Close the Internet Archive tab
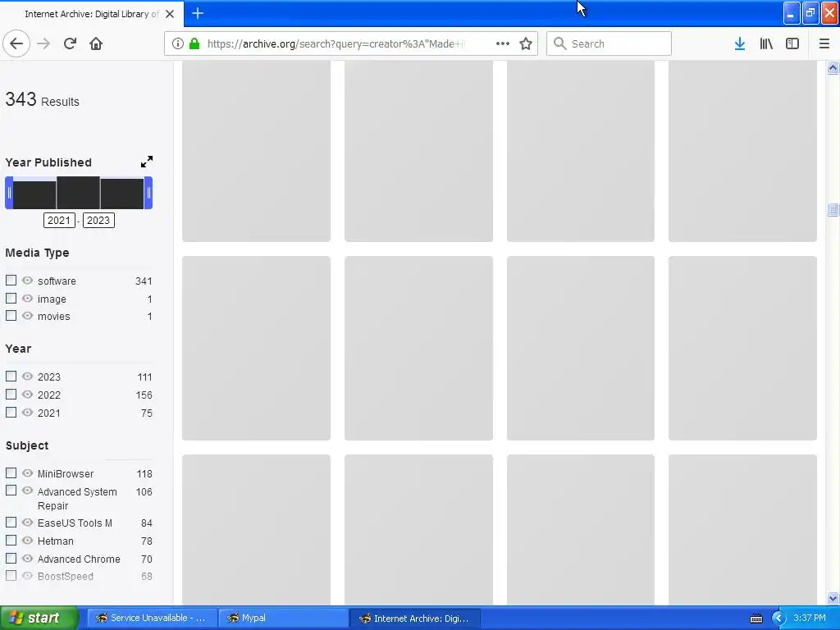The height and width of the screenshot is (630, 840). [170, 14]
